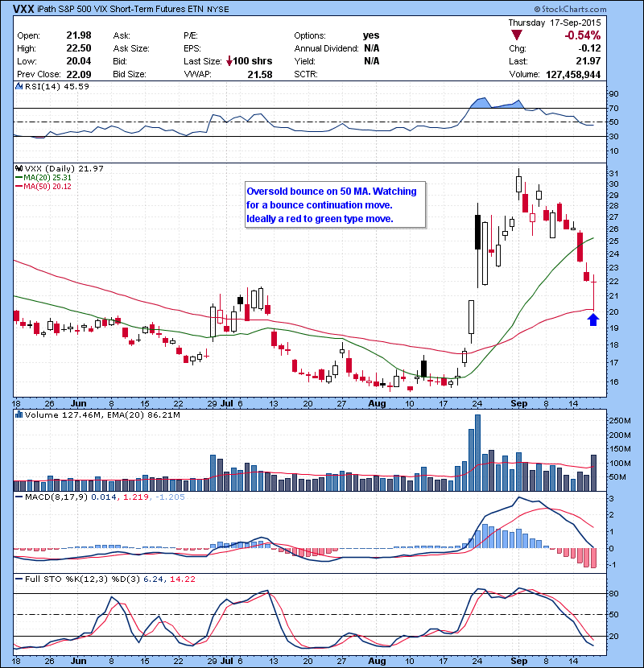The image size is (644, 668).
Task: Click the Open value 21.98
Action: click(79, 35)
